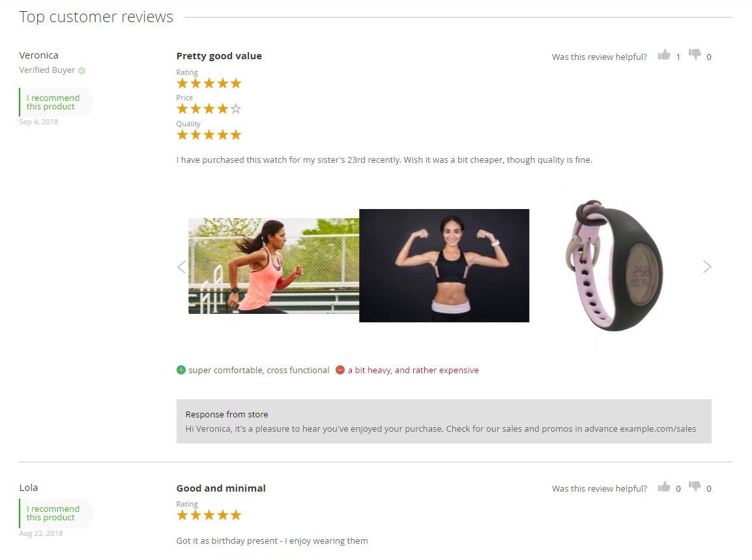Open the running woman photo
752x560 pixels.
click(x=274, y=266)
